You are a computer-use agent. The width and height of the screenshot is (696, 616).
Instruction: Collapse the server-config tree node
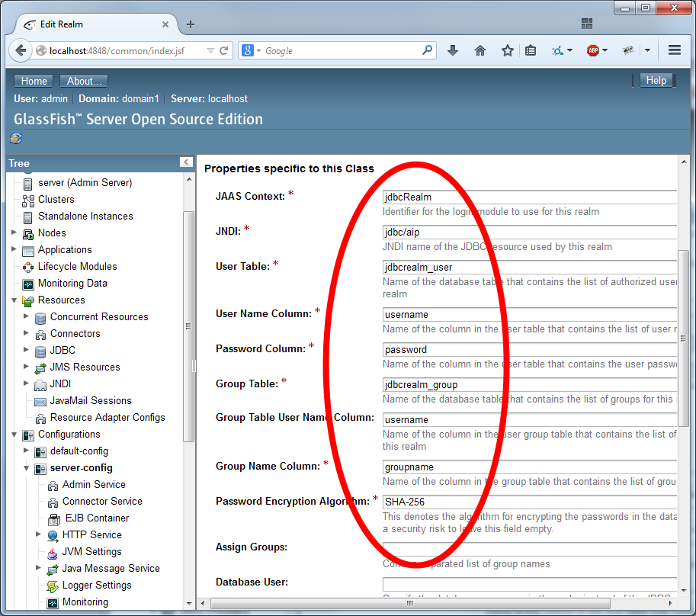(x=27, y=468)
